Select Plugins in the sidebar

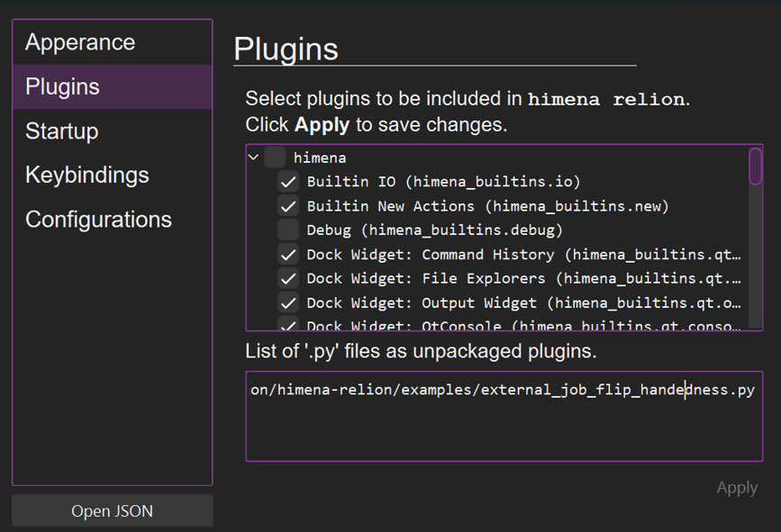62,86
